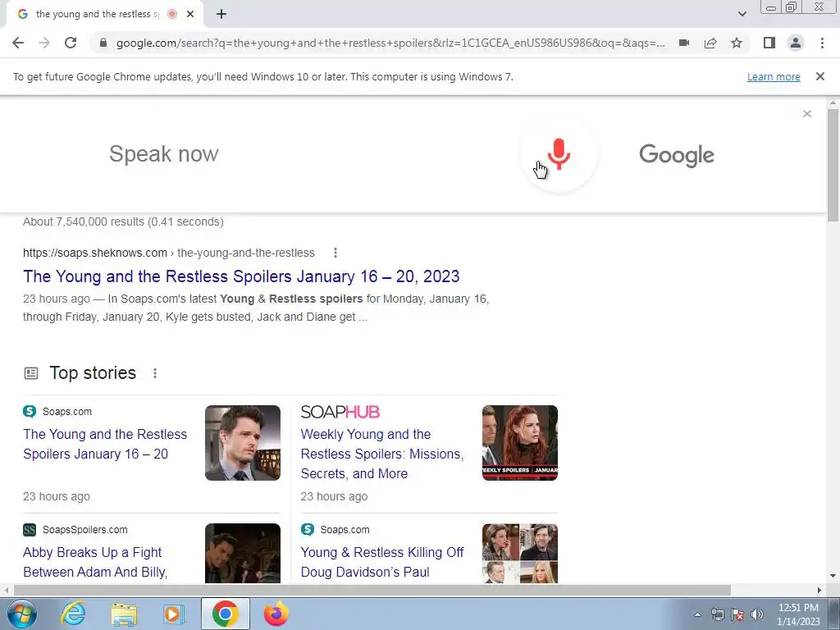The height and width of the screenshot is (630, 840).
Task: Click the Learn more link
Action: click(x=774, y=76)
